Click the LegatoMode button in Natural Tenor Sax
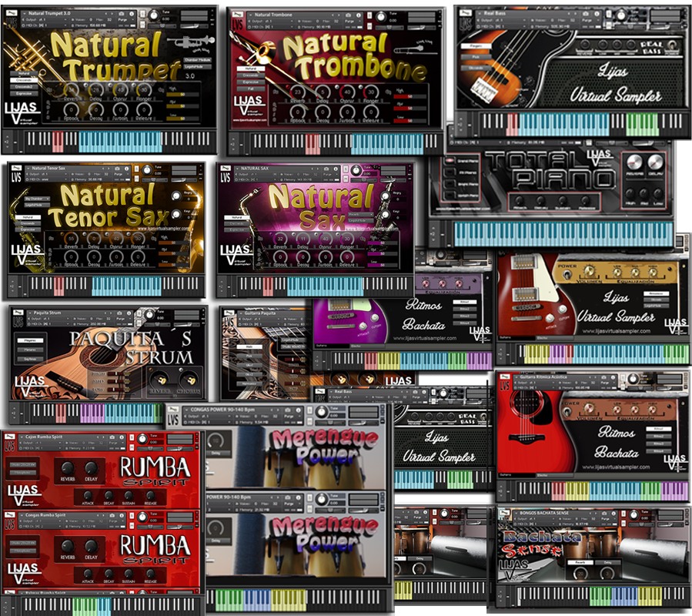Viewport: 692px width, 616px height. pyautogui.click(x=35, y=205)
